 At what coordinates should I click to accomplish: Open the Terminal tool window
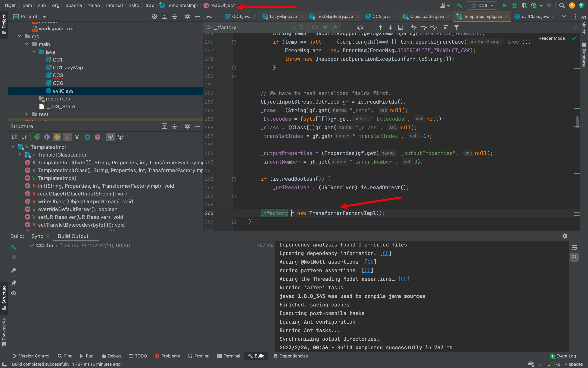[229, 356]
